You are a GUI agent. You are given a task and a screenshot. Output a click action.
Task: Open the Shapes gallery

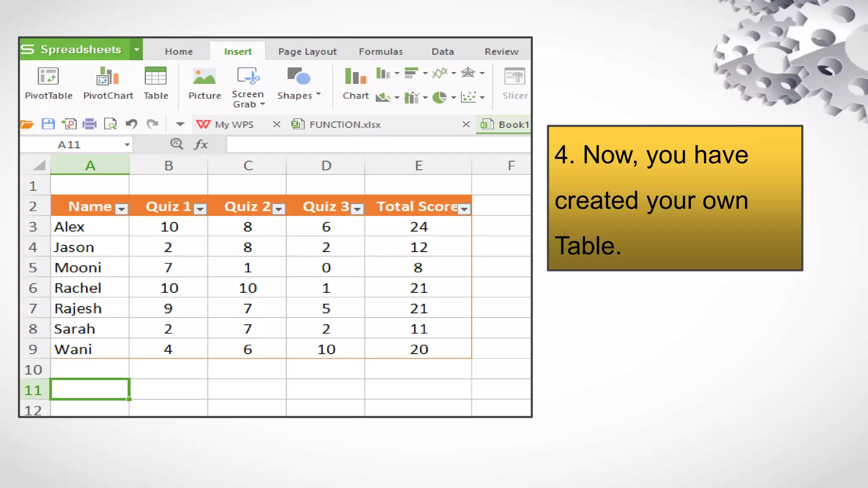[x=299, y=83]
